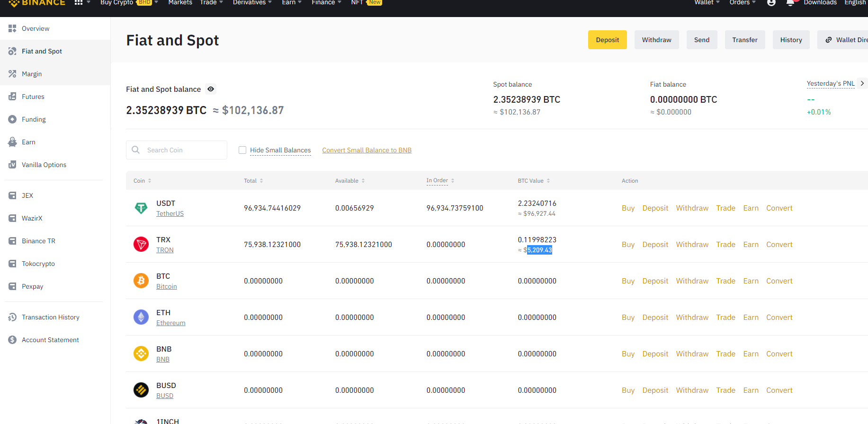This screenshot has height=424, width=868.
Task: Click the Send button
Action: click(x=702, y=40)
